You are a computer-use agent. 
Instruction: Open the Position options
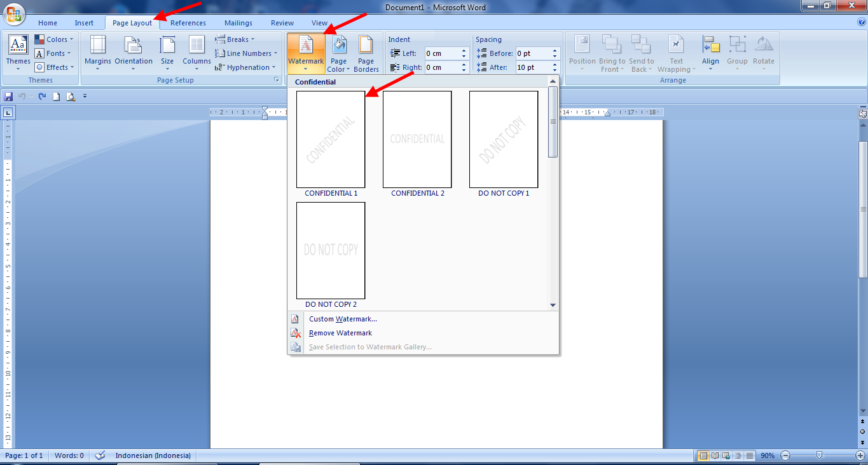[x=582, y=53]
